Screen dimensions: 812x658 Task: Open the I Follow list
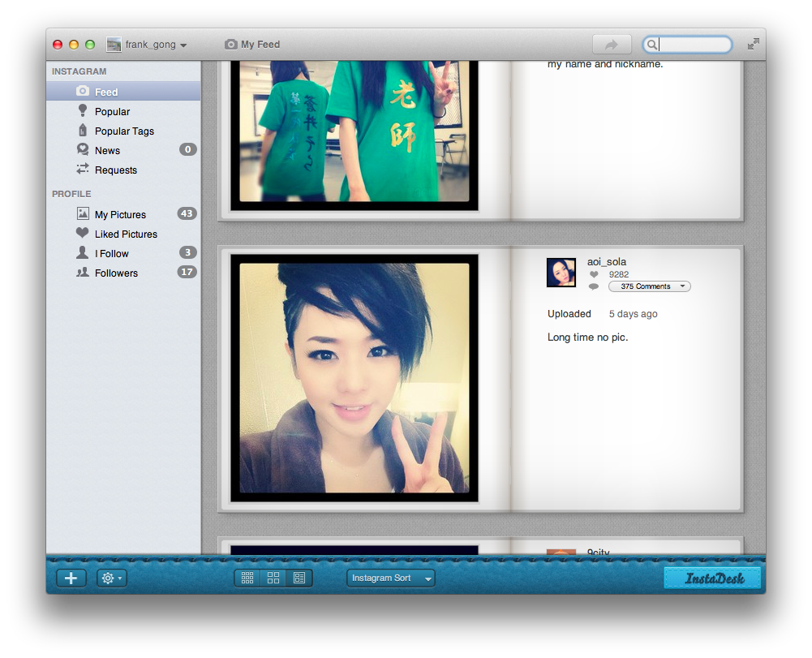click(x=123, y=253)
